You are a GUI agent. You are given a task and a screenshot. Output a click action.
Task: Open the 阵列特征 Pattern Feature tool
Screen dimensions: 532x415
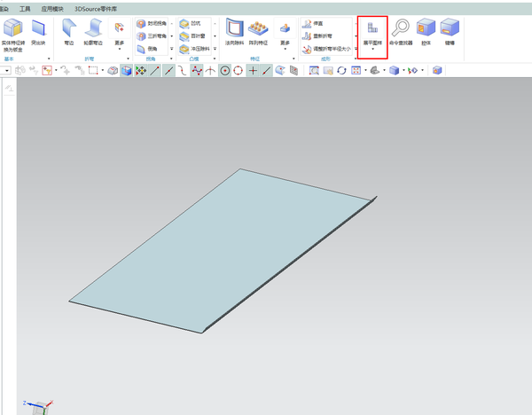point(258,32)
